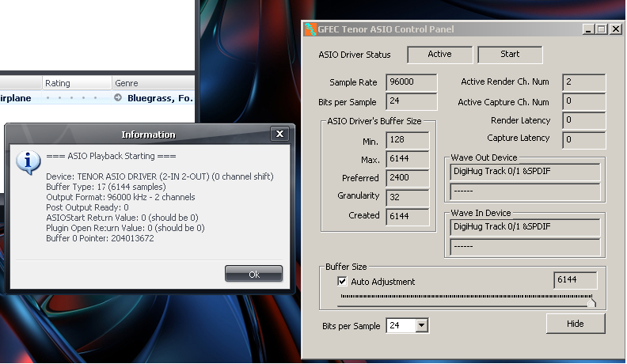Click the Min. buffer size field 128
This screenshot has width=627, height=364.
[x=408, y=140]
